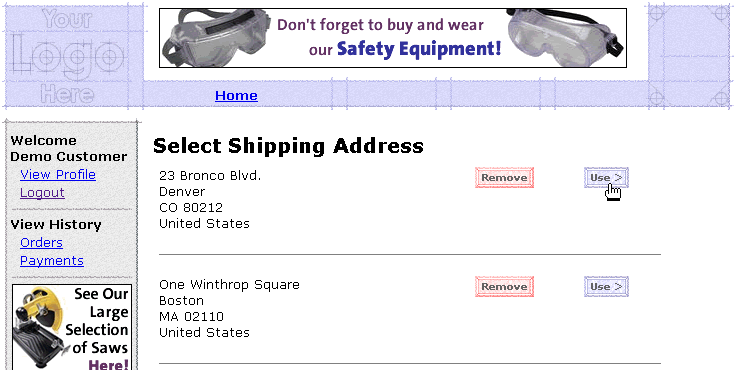
Task: Remove the One Winthrop Square address
Action: [x=504, y=286]
